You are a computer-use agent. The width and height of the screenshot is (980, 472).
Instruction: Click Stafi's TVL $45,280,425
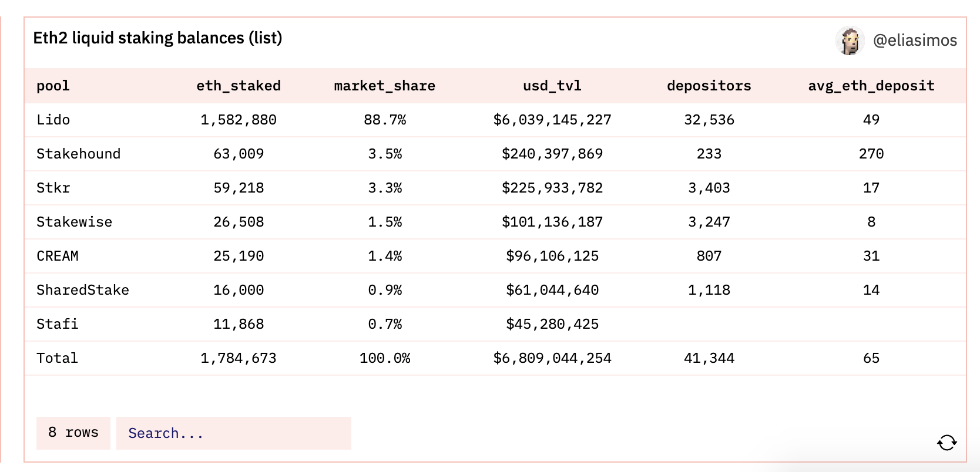(552, 324)
